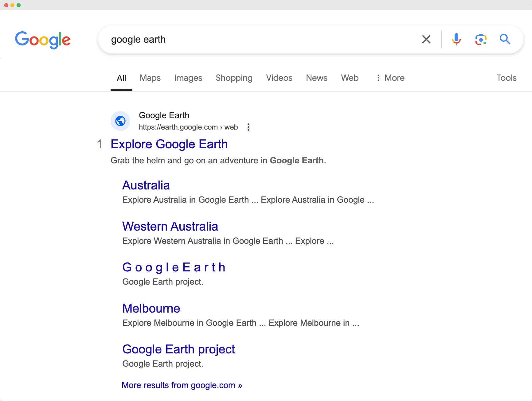This screenshot has width=532, height=401.
Task: Click the search magnifier icon
Action: click(505, 39)
